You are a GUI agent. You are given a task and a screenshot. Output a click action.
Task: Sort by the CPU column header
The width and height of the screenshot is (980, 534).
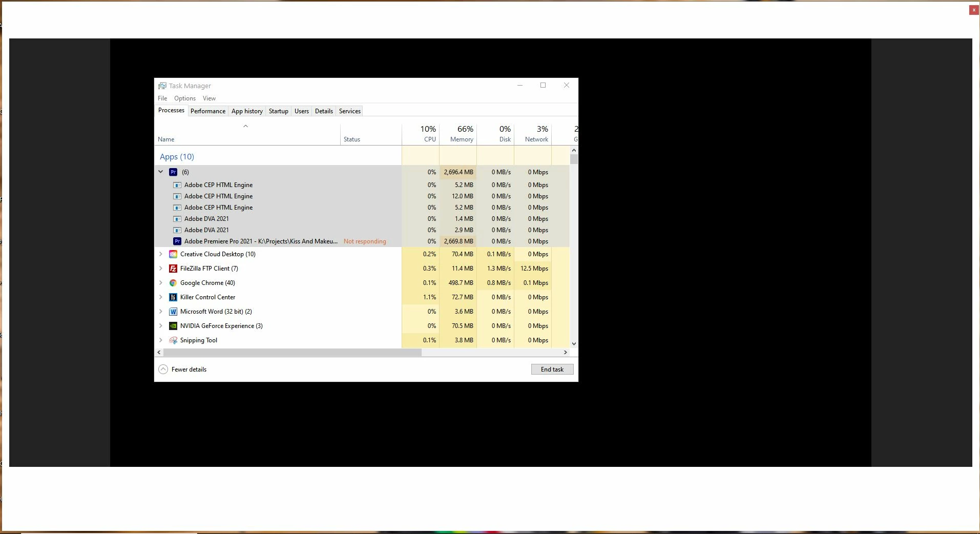421,134
